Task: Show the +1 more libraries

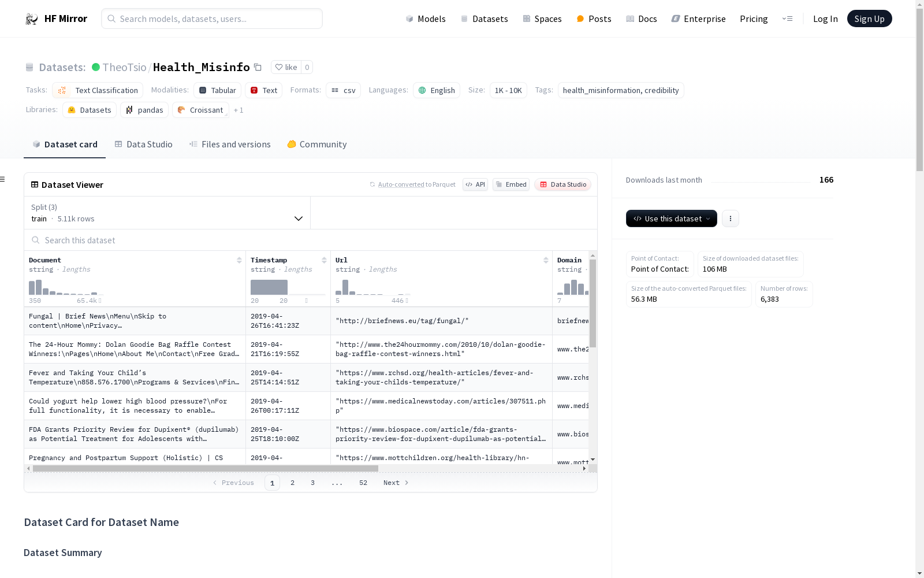Action: (239, 110)
